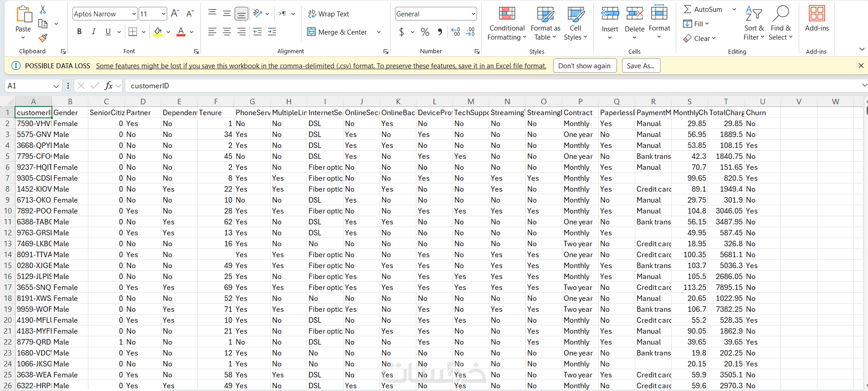Toggle Bold formatting
The image size is (868, 391).
[79, 32]
